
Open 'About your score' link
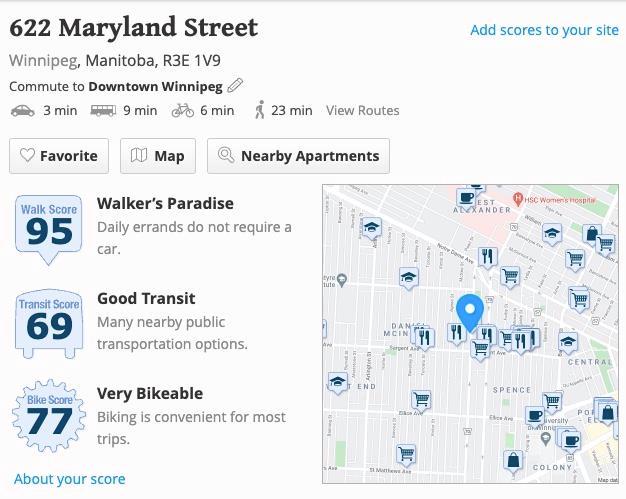coord(70,479)
